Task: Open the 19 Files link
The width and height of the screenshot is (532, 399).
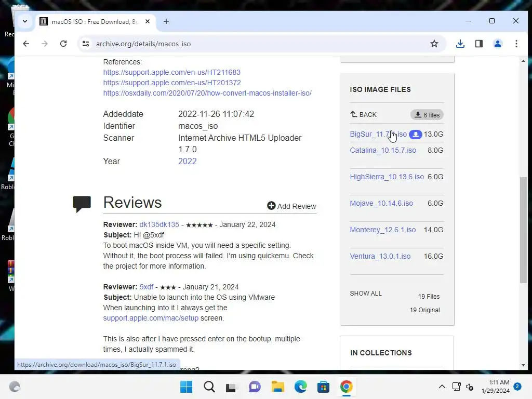Action: (429, 297)
